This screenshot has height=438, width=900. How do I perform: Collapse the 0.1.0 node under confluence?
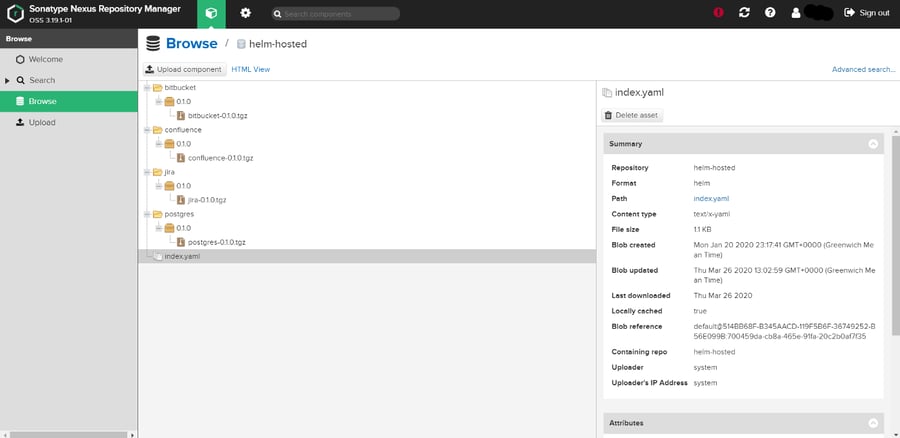tap(159, 144)
